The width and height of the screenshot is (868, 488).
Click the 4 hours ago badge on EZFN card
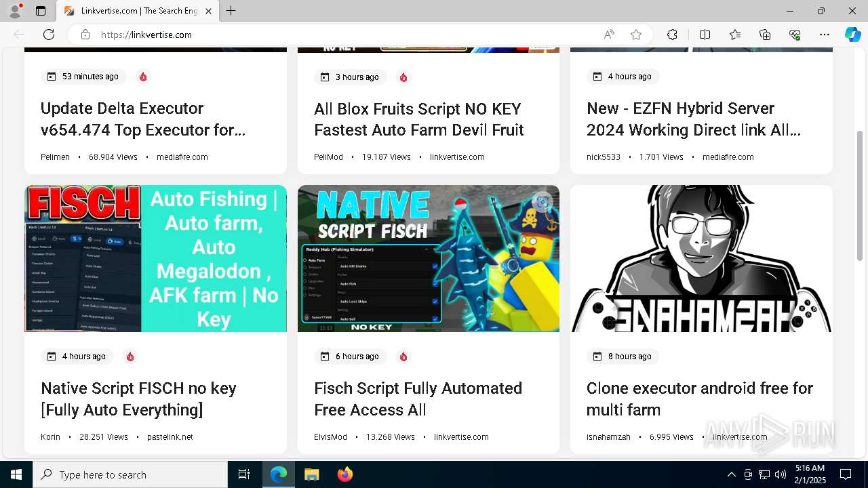[623, 77]
